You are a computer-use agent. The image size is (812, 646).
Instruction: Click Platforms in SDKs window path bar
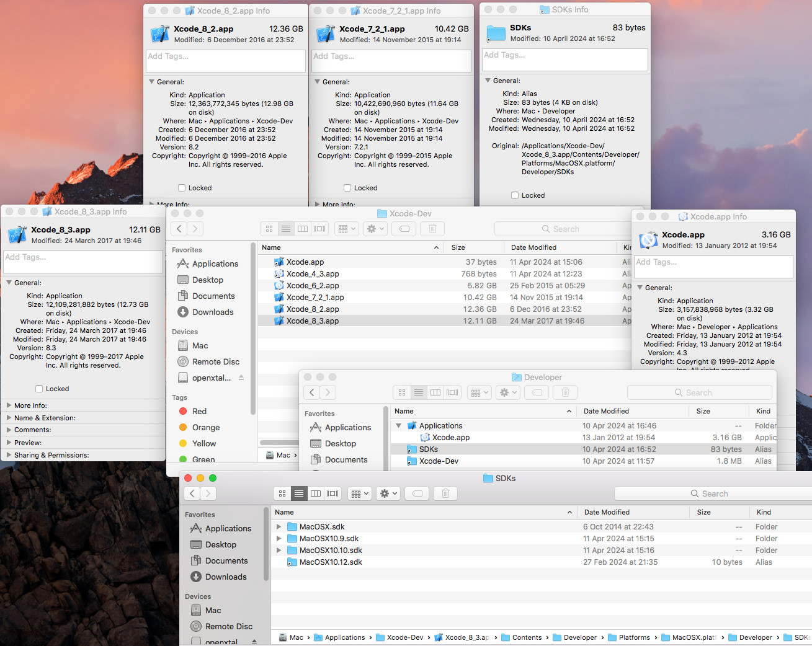click(629, 637)
